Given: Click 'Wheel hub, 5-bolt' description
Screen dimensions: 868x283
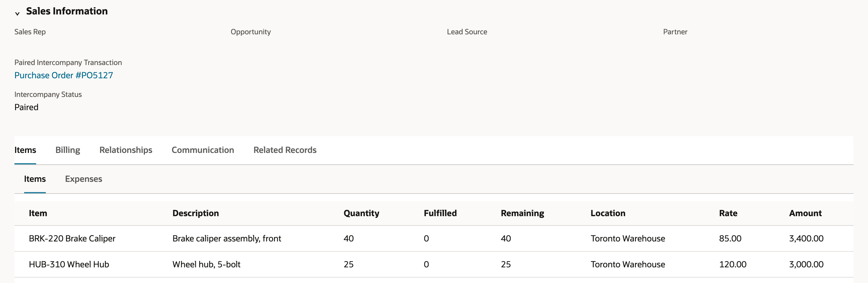Looking at the screenshot, I should tap(206, 264).
